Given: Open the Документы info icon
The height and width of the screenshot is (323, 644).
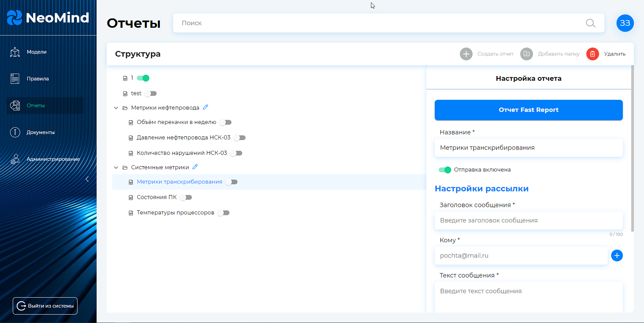Looking at the screenshot, I should [15, 132].
